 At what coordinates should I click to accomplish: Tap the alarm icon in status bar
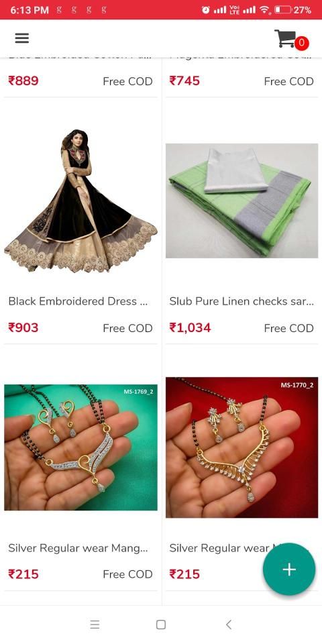(x=205, y=10)
